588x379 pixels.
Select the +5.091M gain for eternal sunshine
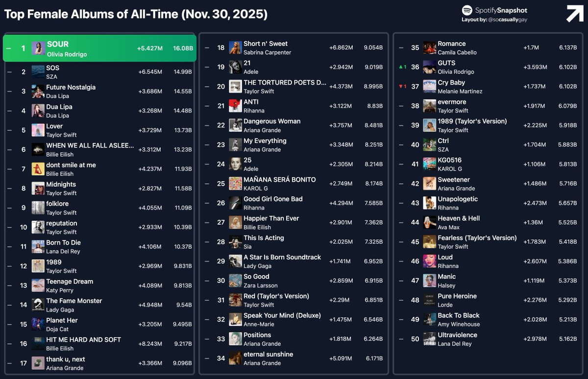341,358
